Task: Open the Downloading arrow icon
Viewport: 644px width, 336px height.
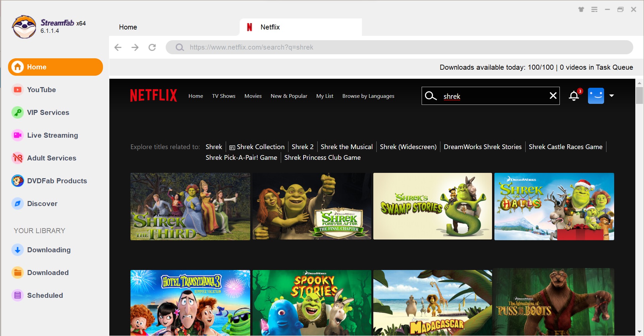Action: coord(17,250)
